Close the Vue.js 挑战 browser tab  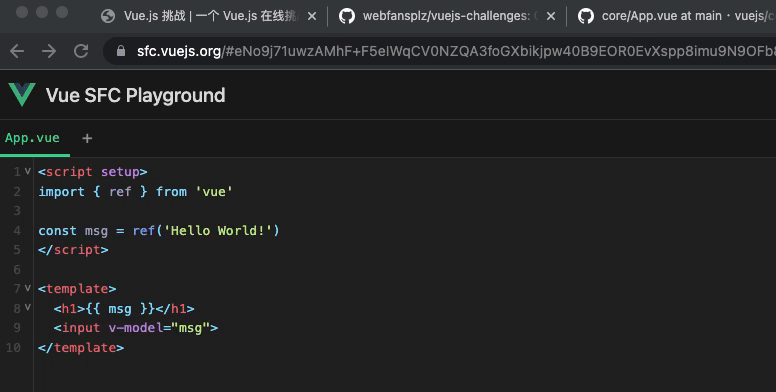point(312,16)
